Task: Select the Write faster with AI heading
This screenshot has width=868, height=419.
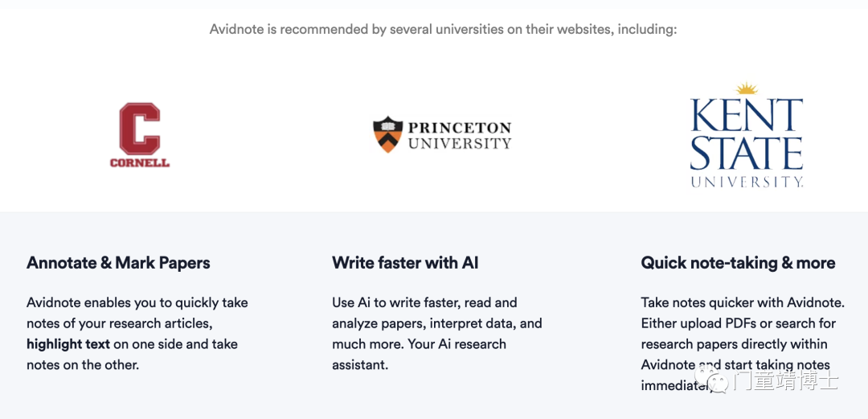Action: coord(405,263)
